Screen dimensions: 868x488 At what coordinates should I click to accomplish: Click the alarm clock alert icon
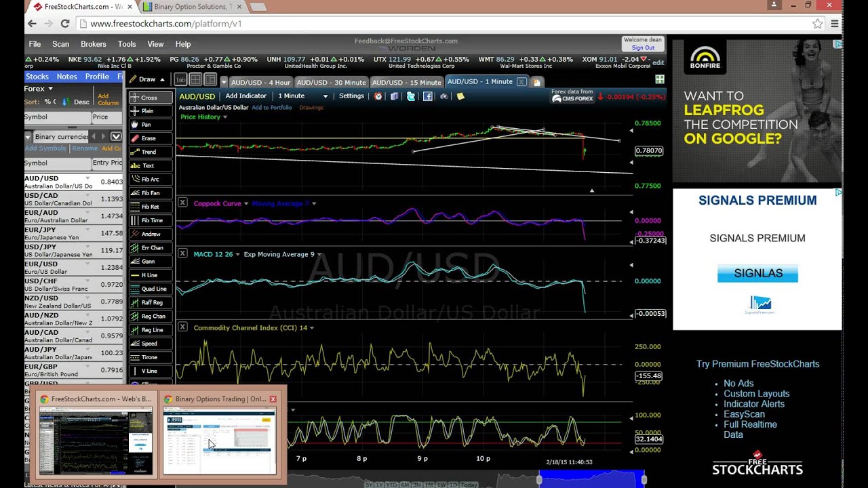click(378, 96)
